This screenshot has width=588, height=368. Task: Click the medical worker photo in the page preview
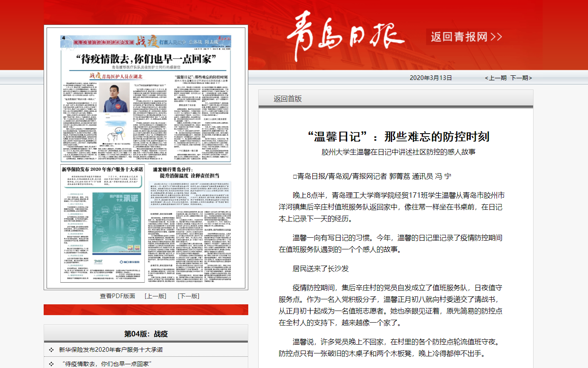114,98
